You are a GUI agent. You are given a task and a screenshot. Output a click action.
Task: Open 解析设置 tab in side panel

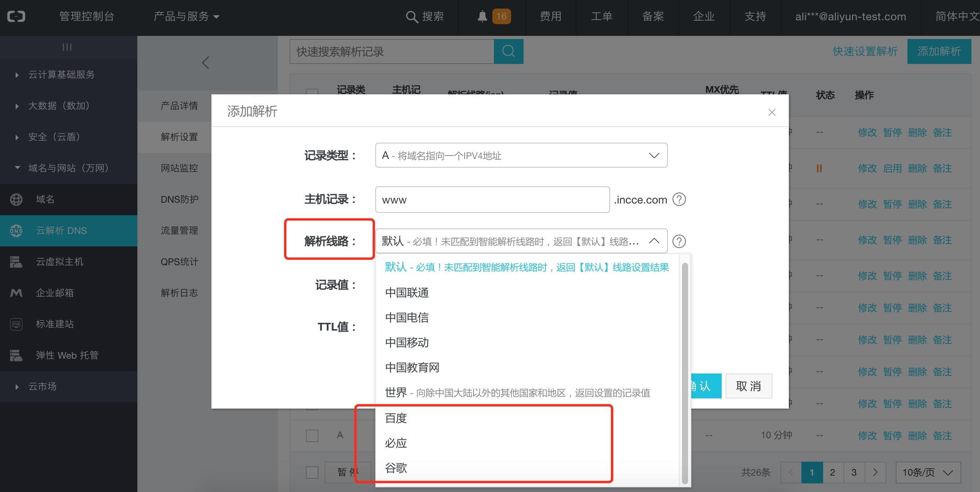pyautogui.click(x=179, y=137)
